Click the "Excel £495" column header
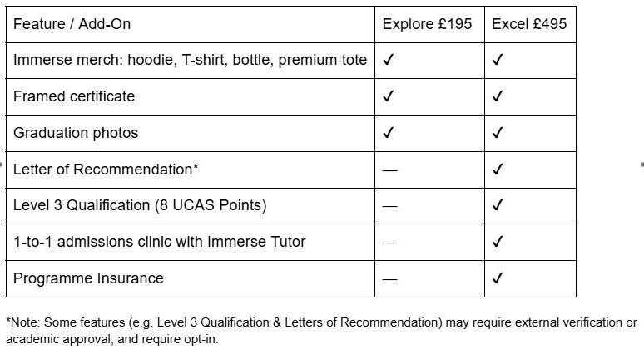This screenshot has height=349, width=644. pos(529,24)
